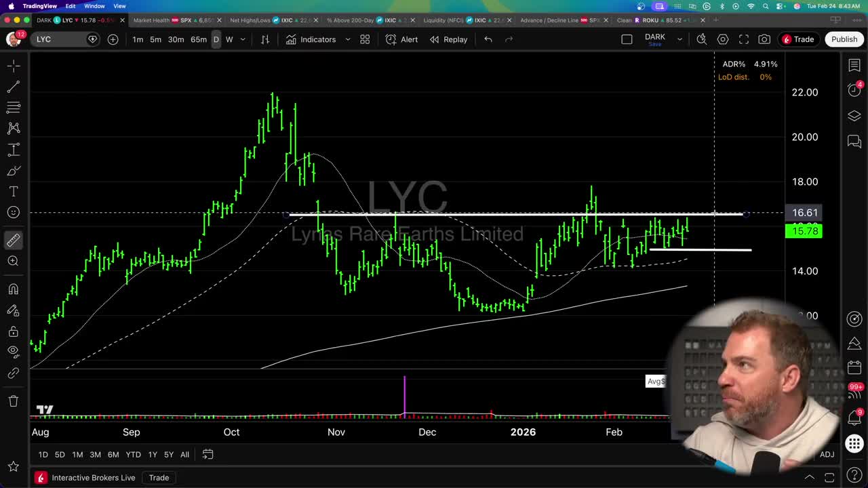Select the Text annotation tool
Screen dimensions: 868x488
point(14,191)
